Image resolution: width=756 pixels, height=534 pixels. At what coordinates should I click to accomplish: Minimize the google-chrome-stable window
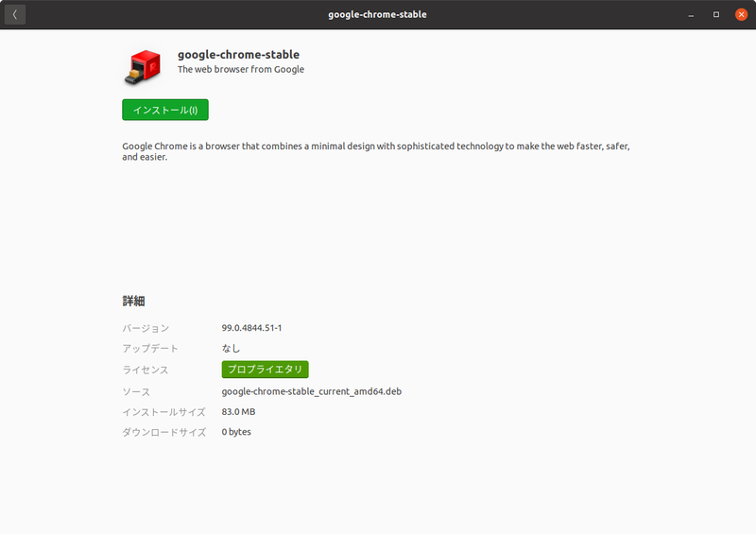tap(691, 15)
